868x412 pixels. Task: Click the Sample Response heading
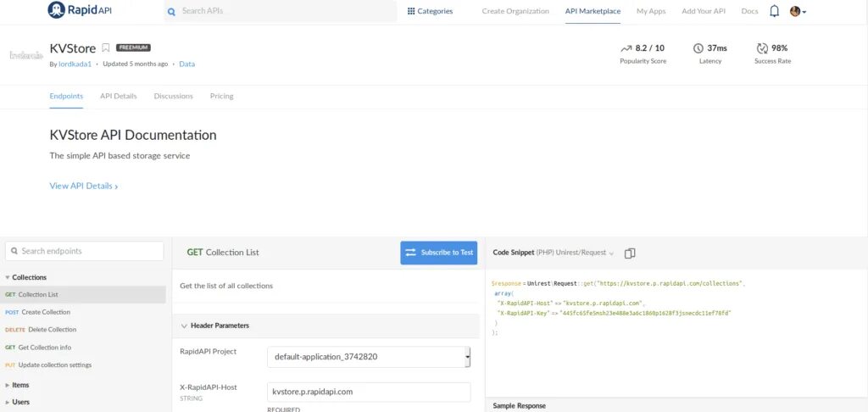pos(519,406)
